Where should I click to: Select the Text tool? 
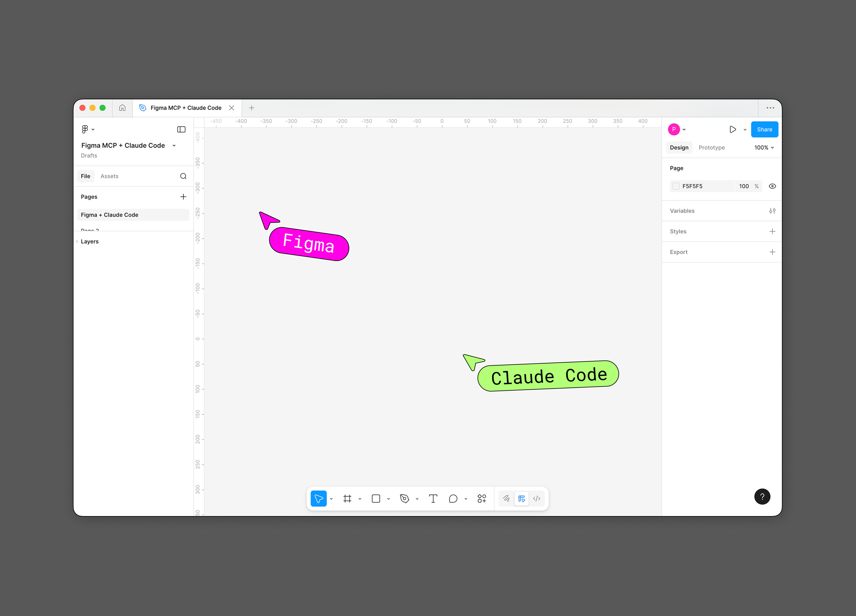coord(433,499)
